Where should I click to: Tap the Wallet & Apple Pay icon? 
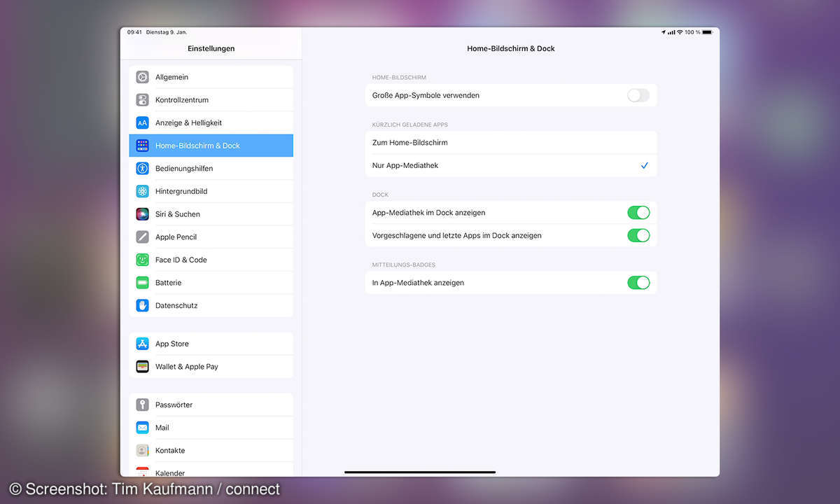coord(142,367)
